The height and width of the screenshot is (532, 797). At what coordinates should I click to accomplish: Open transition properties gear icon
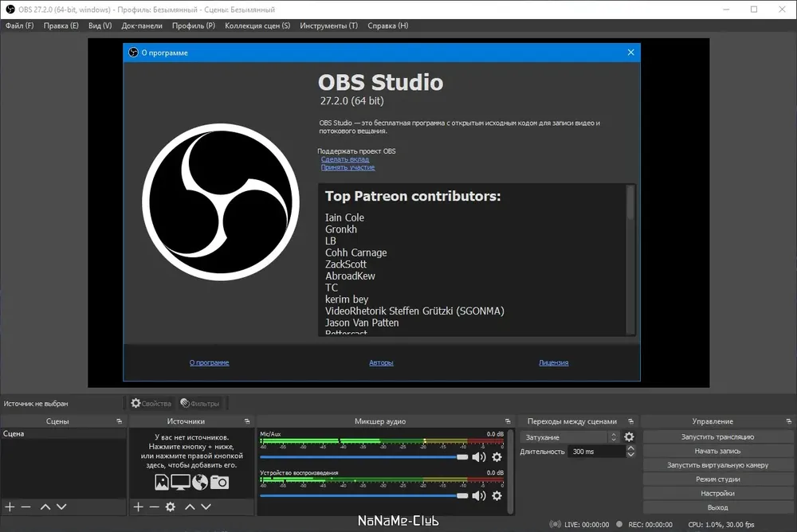point(629,437)
